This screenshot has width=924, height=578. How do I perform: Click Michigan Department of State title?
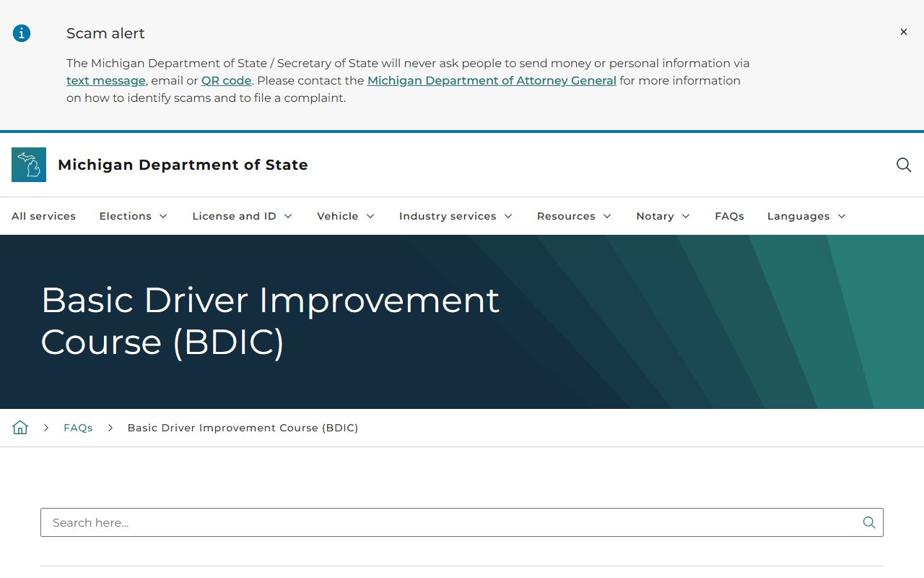pyautogui.click(x=183, y=165)
